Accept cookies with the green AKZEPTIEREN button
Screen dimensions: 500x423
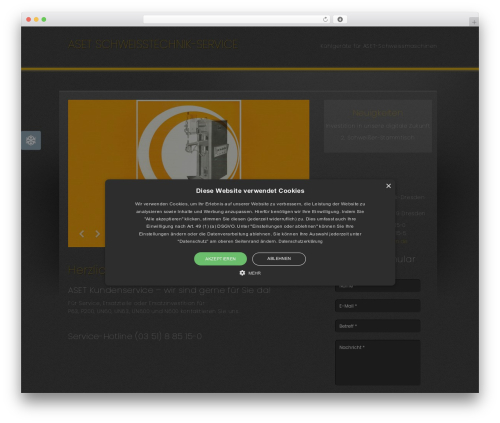coord(220,259)
